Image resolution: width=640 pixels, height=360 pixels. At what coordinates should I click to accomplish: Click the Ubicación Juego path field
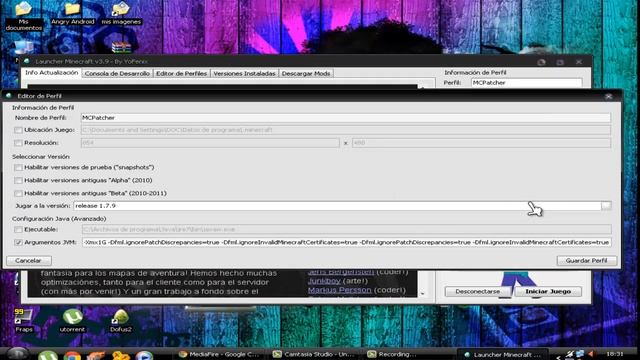coord(346,130)
